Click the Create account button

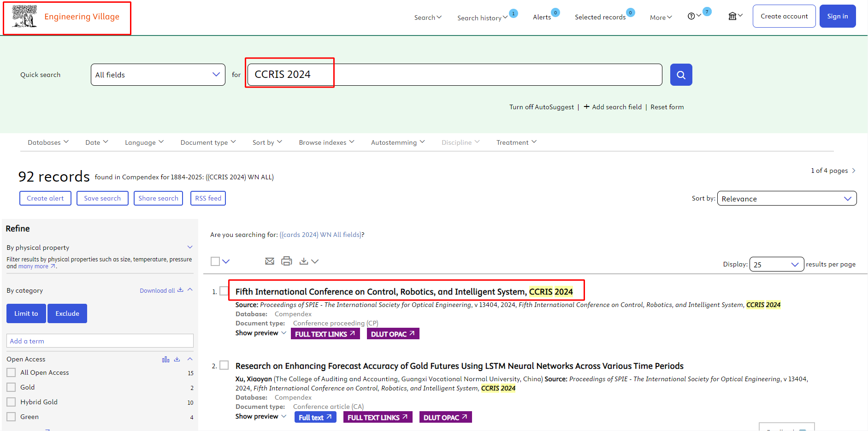784,16
